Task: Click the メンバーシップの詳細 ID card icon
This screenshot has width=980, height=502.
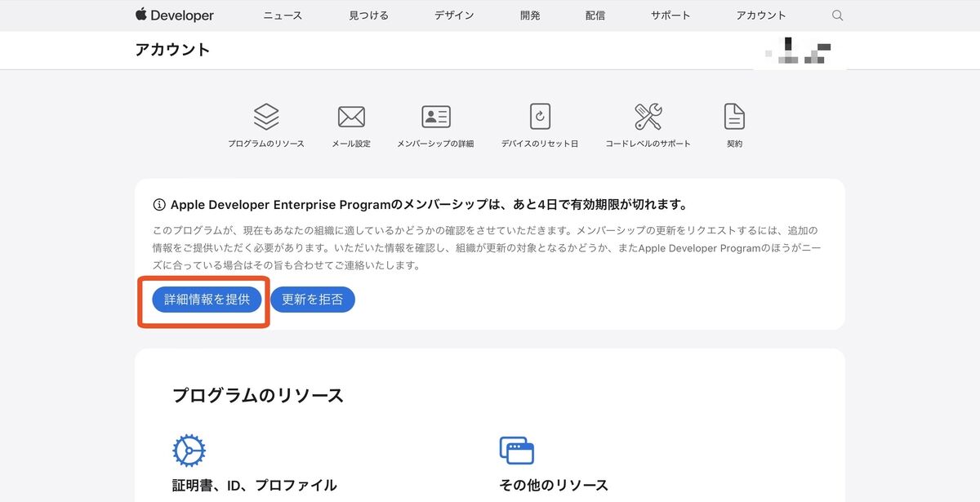Action: [x=435, y=117]
